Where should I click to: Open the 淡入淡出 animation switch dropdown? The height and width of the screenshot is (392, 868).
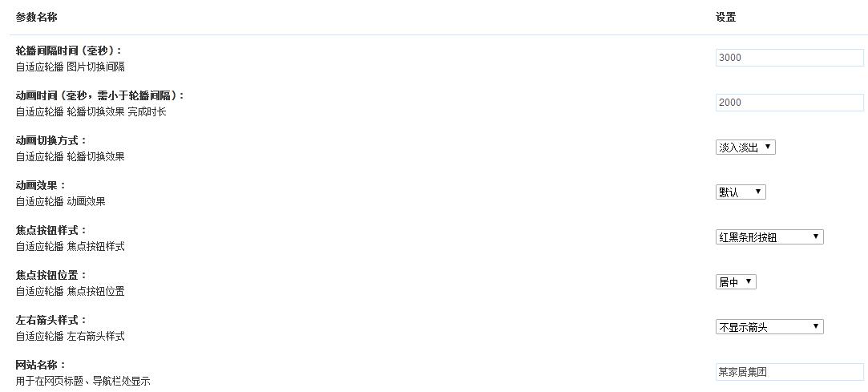pos(745,148)
